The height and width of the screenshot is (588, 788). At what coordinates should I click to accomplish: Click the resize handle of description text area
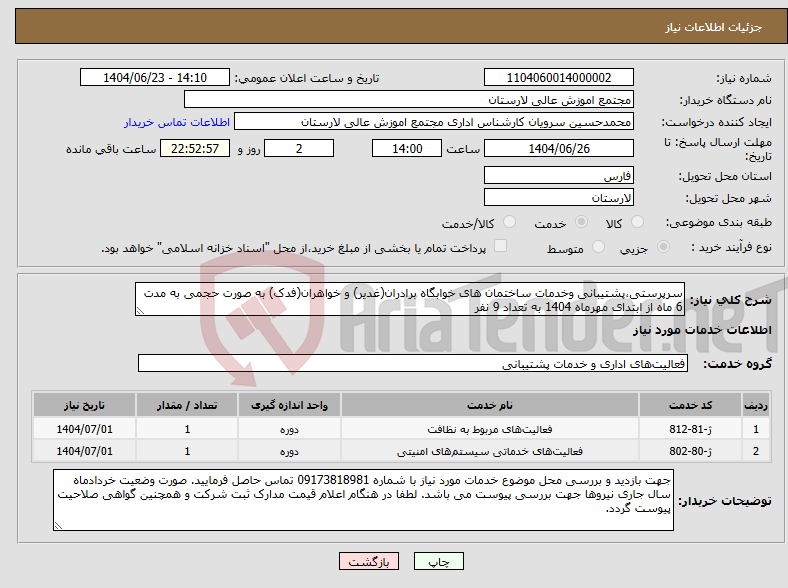(140, 311)
